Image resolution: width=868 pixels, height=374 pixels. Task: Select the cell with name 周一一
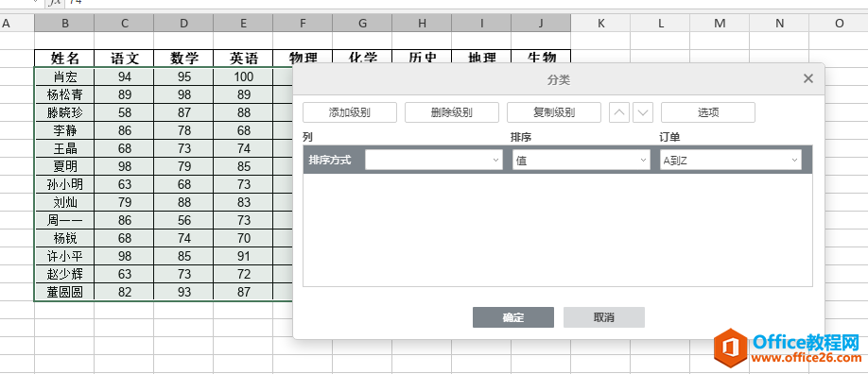[x=64, y=220]
